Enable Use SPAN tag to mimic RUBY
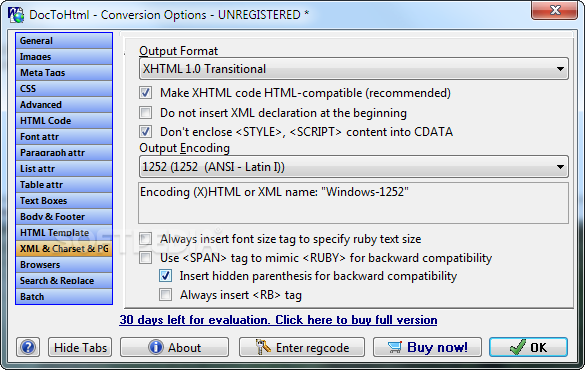585x370 pixels. pos(146,257)
